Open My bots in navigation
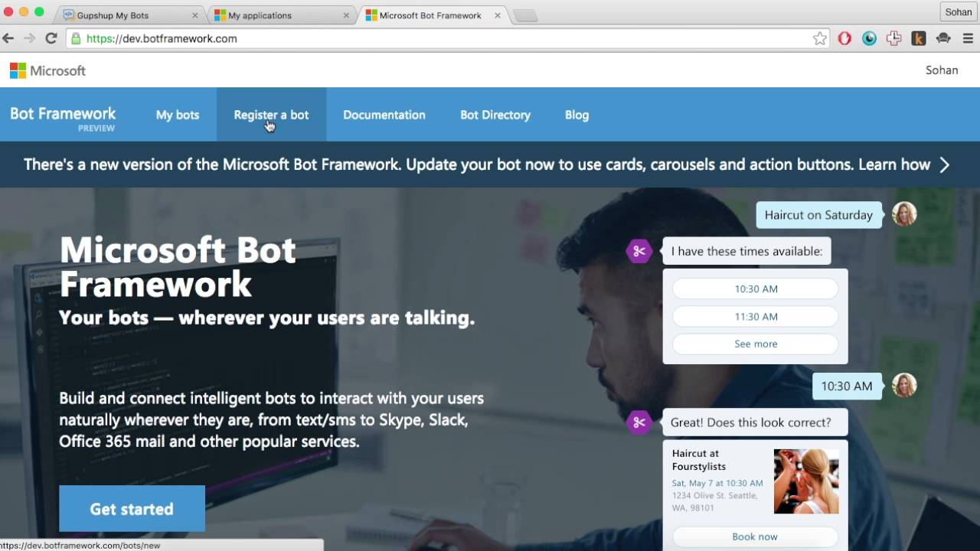 [x=178, y=115]
